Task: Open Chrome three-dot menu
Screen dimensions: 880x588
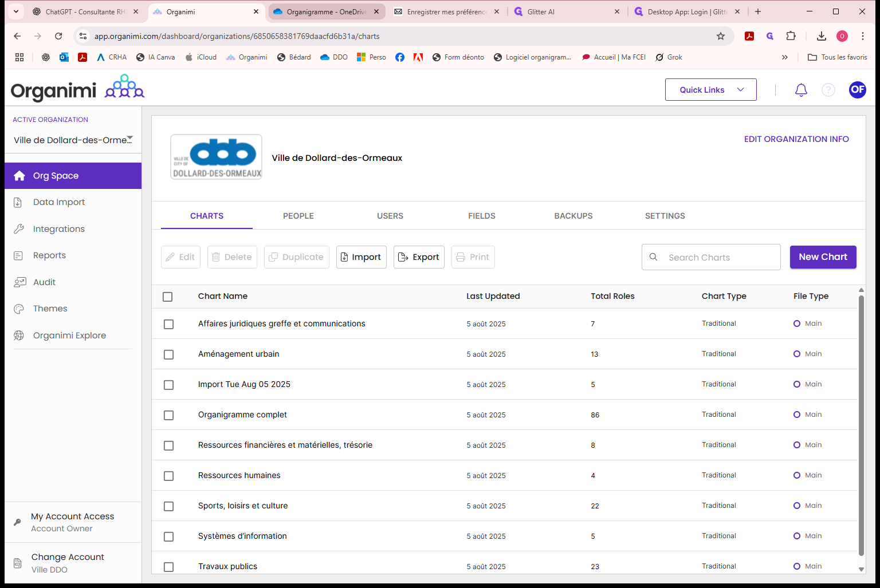Action: click(x=863, y=36)
